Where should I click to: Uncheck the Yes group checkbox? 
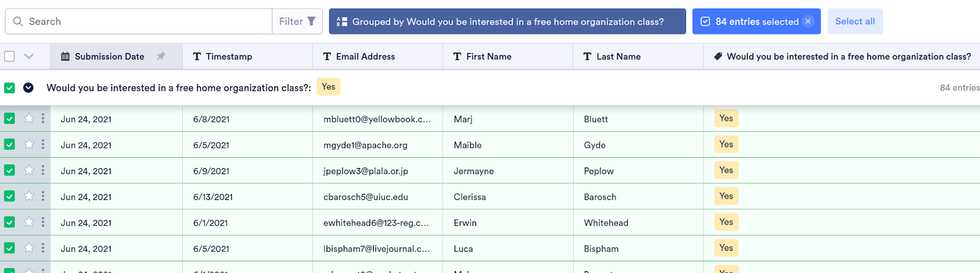[10, 88]
